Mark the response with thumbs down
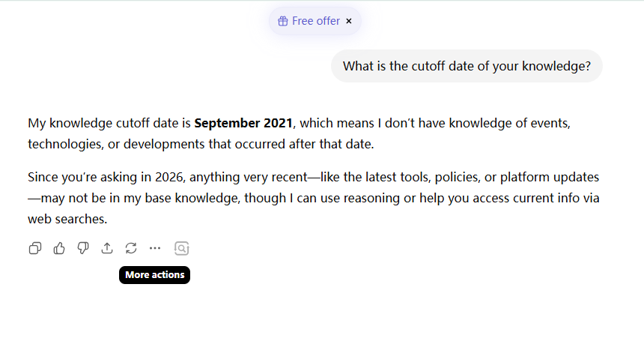 point(83,248)
